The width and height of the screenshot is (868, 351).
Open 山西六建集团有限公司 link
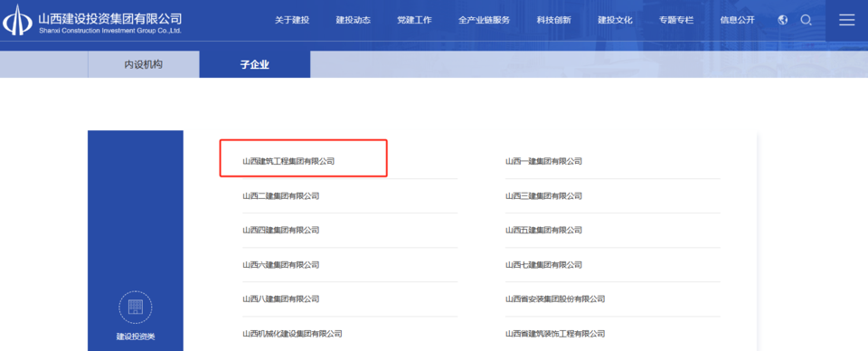280,265
